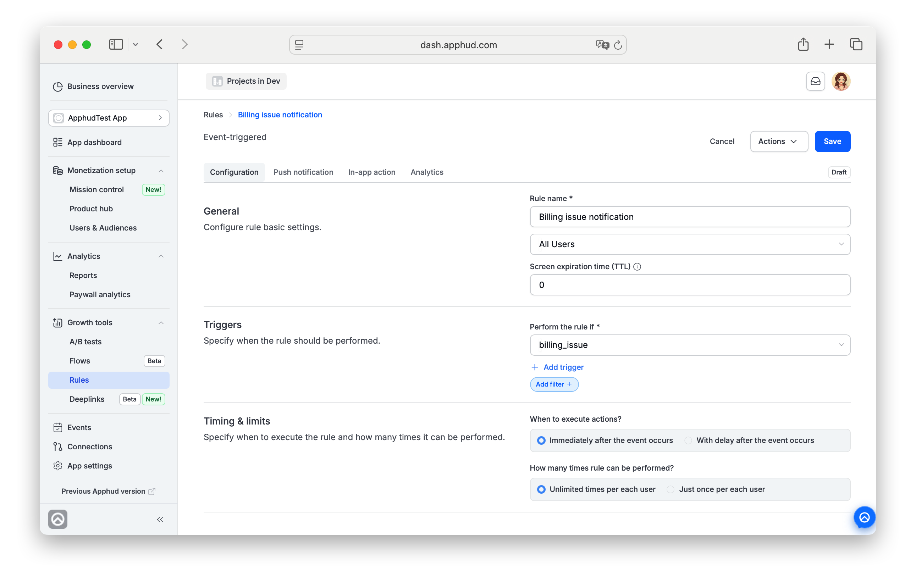
Task: Select With delay after the event occurs
Action: tap(688, 440)
